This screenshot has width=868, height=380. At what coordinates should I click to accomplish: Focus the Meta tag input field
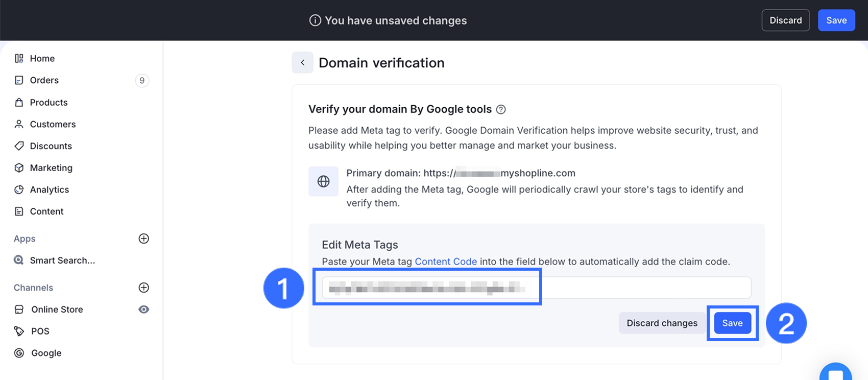(536, 288)
